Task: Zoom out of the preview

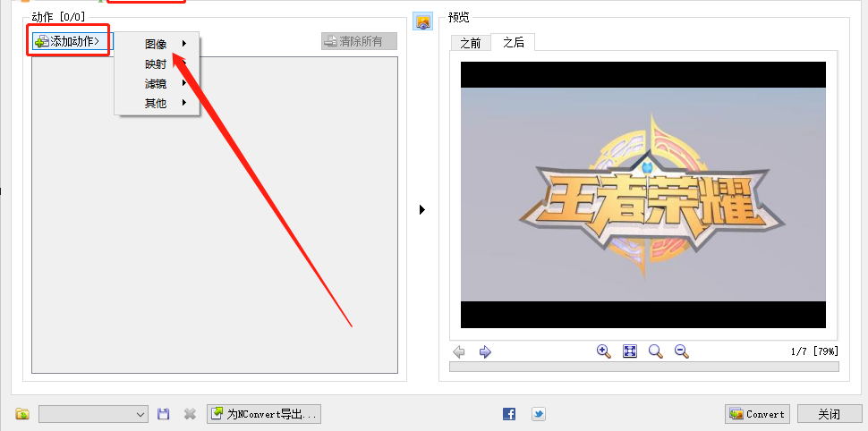Action: point(682,351)
